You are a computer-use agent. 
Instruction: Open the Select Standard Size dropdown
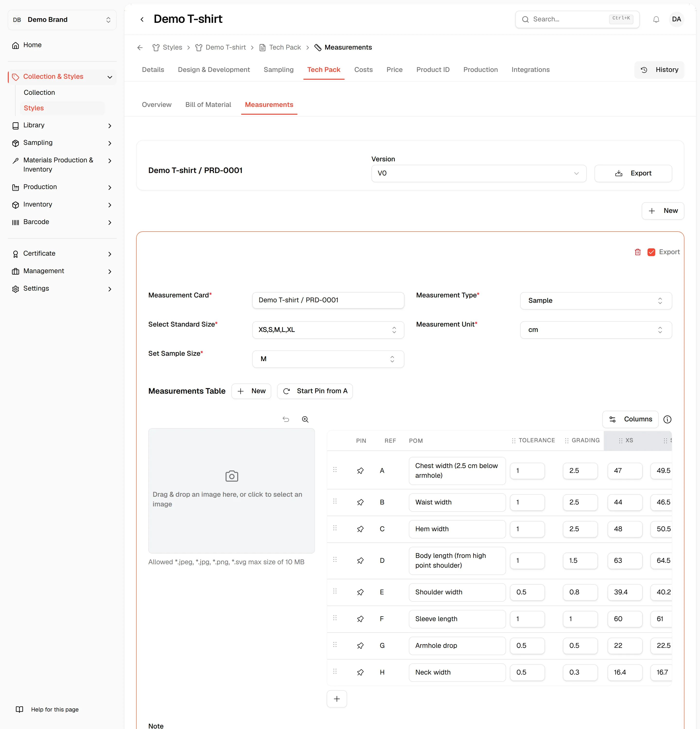coord(328,330)
